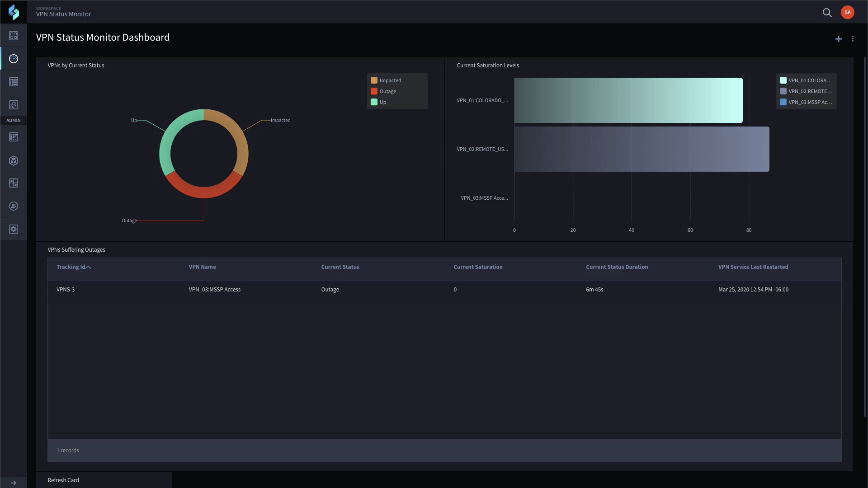The image size is (868, 488).
Task: Select the dashboard gauge sidebar icon
Action: click(x=14, y=59)
